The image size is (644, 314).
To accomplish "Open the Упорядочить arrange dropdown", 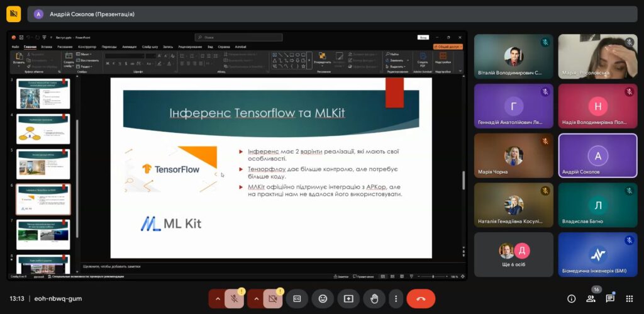I will tap(322, 59).
